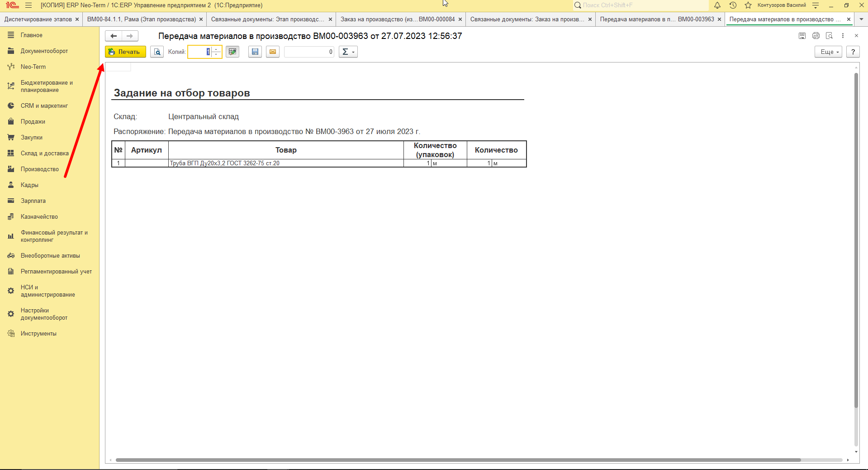The height and width of the screenshot is (470, 868).
Task: Switch to the Передача материалов ВМ00-003963 tab
Action: pyautogui.click(x=657, y=19)
